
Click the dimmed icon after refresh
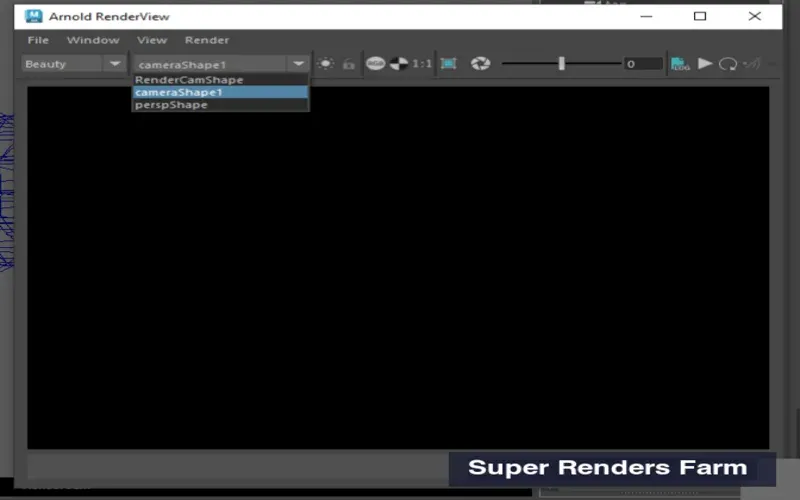pos(752,64)
